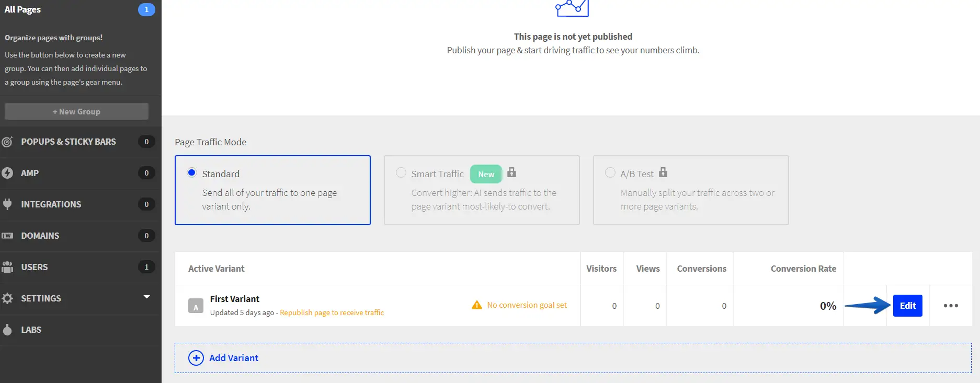Click the Labs flask icon
This screenshot has width=980, height=383.
click(x=7, y=330)
